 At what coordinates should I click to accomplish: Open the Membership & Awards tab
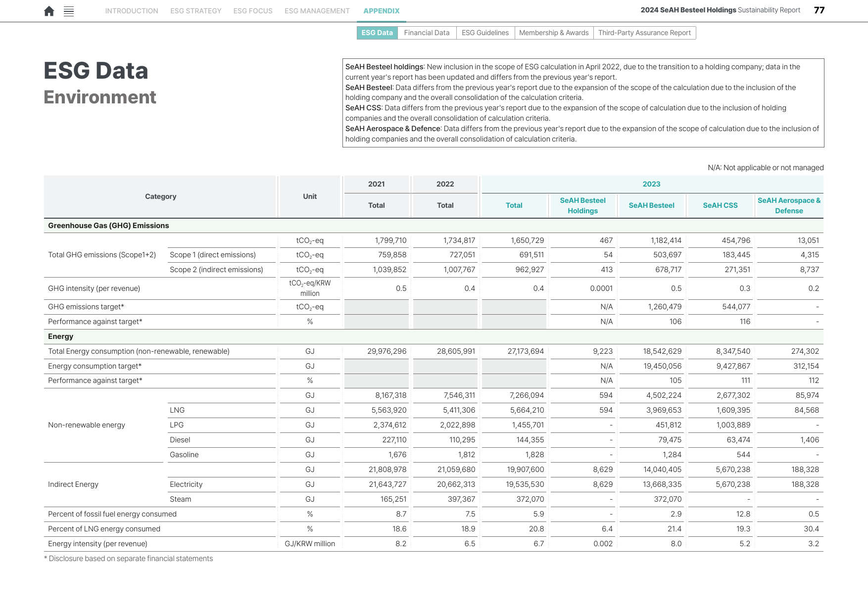point(554,33)
